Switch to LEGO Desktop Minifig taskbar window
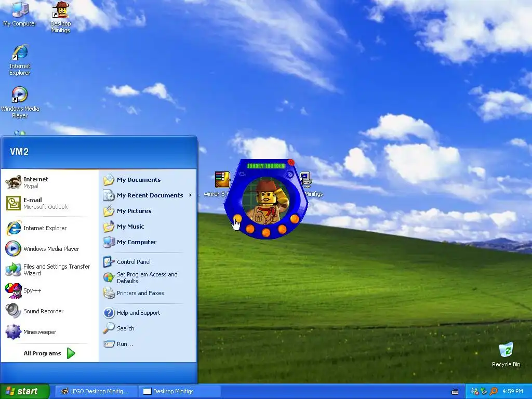Screen dimensions: 532x399 96,391
